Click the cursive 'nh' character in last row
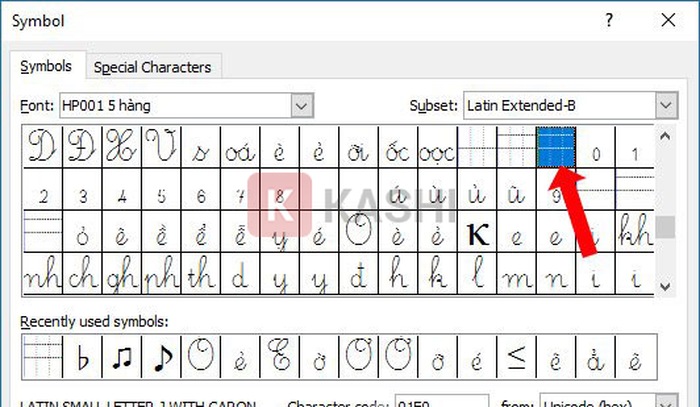Image resolution: width=700 pixels, height=407 pixels. pyautogui.click(x=40, y=273)
